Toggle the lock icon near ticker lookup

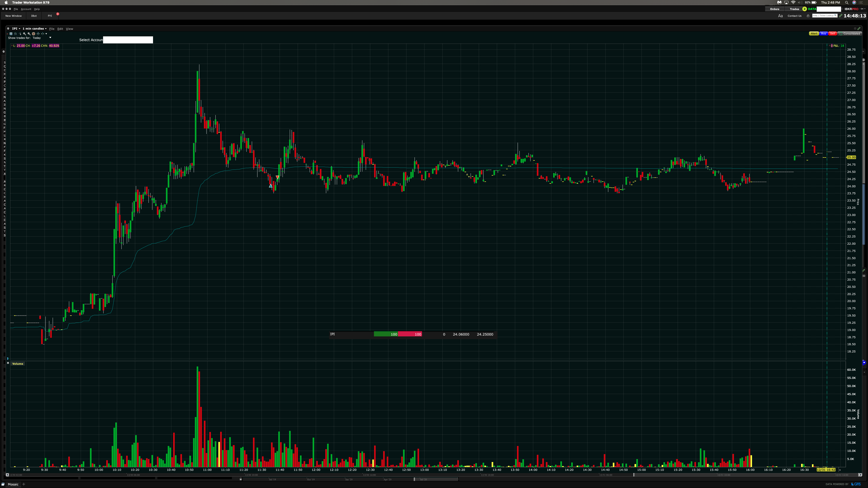click(x=808, y=16)
